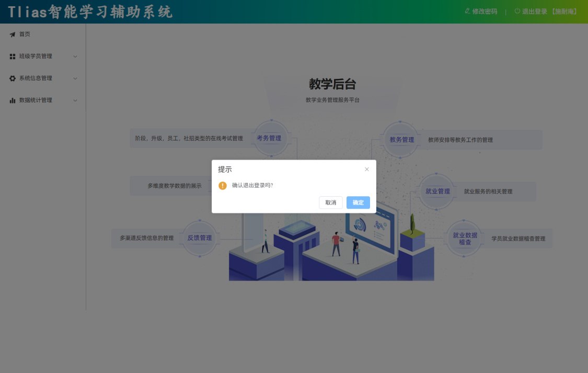Click 教师安排等教务工作的管理 text

coord(460,140)
